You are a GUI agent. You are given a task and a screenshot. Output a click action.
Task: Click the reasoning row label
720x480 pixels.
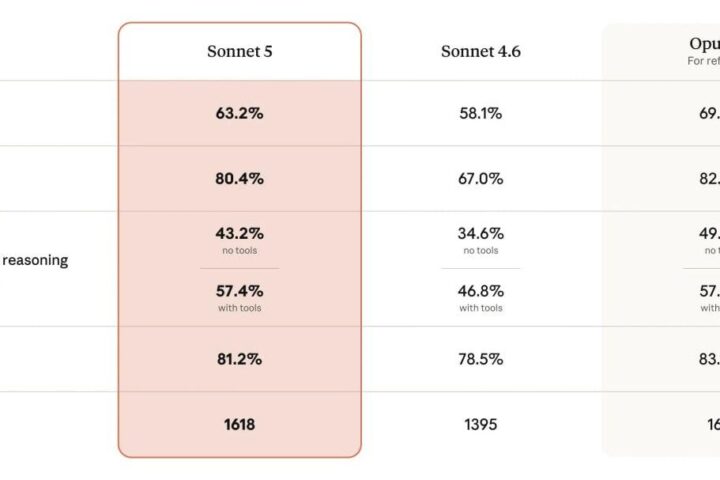click(35, 260)
